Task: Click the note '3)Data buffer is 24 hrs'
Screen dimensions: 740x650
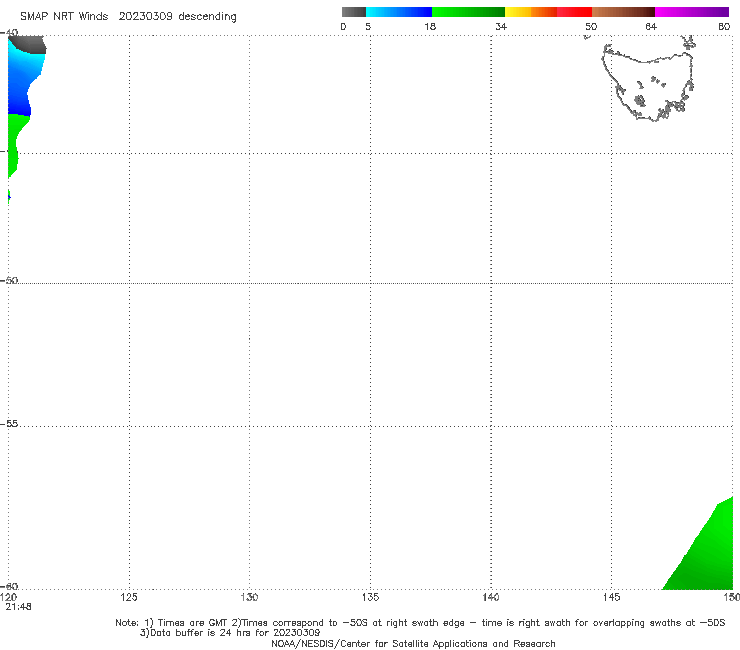Action: (230, 633)
